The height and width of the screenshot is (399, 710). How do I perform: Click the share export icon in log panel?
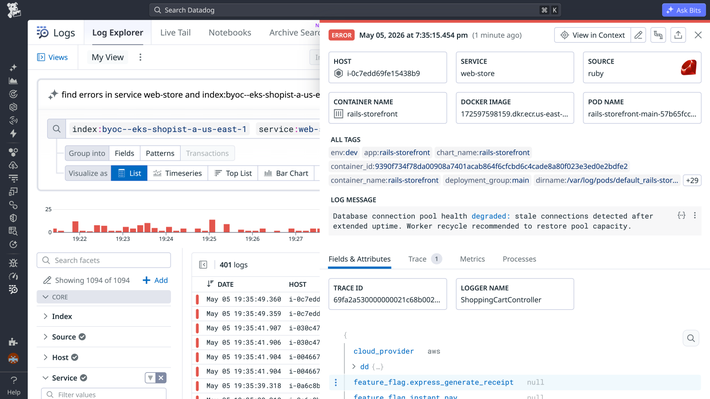tap(678, 35)
